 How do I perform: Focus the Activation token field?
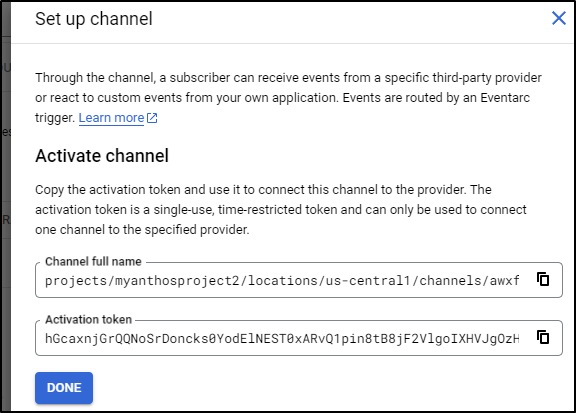pos(299,338)
